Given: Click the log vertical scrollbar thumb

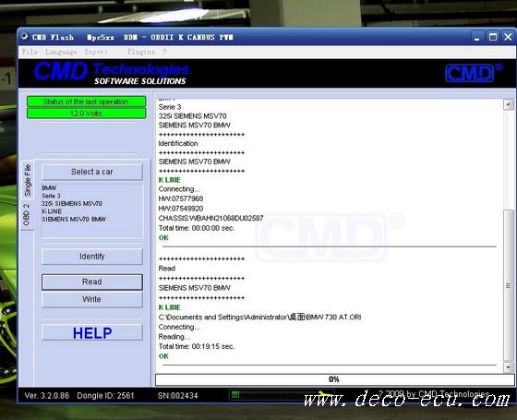Looking at the screenshot, I should pos(509,285).
